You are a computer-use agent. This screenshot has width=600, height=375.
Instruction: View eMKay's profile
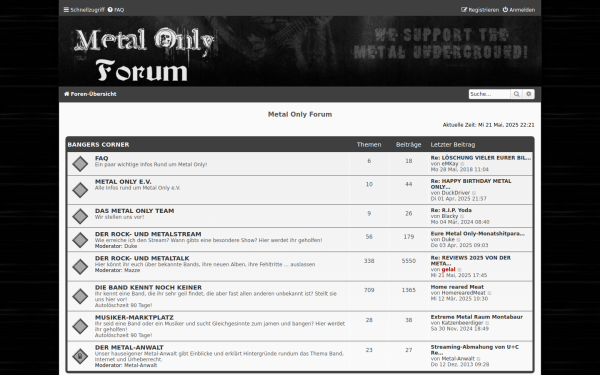click(x=450, y=164)
